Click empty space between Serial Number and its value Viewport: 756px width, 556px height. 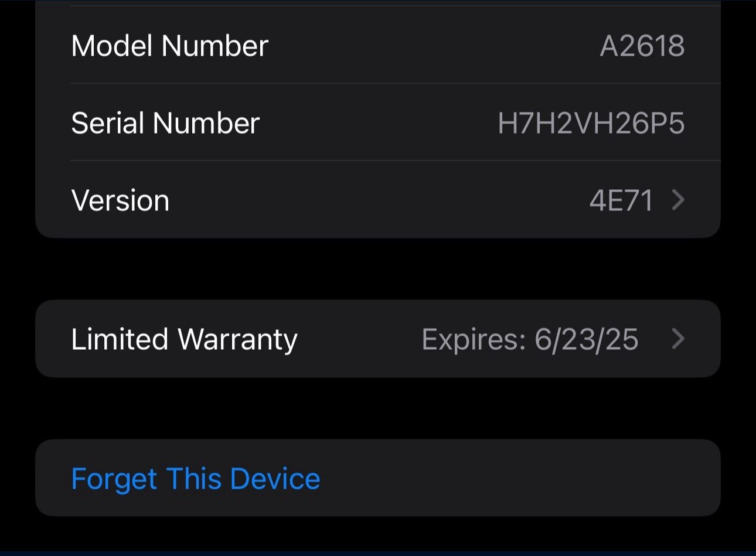click(x=378, y=123)
